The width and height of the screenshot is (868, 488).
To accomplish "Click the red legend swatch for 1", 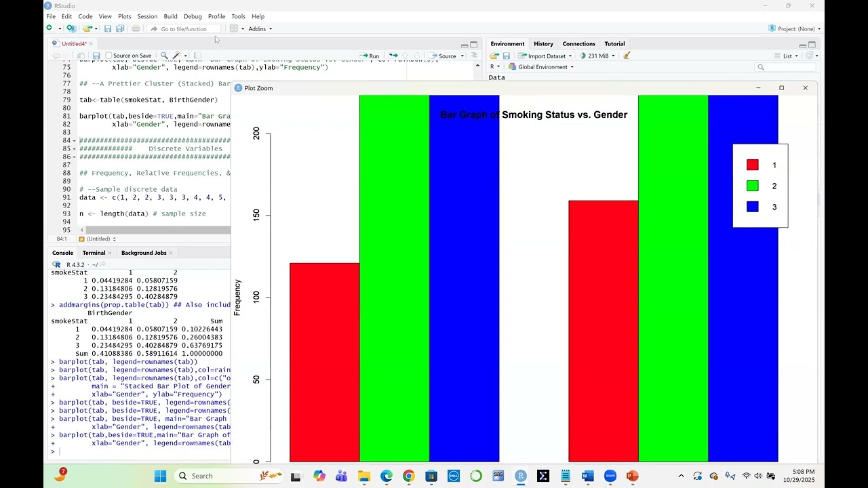I will [752, 165].
